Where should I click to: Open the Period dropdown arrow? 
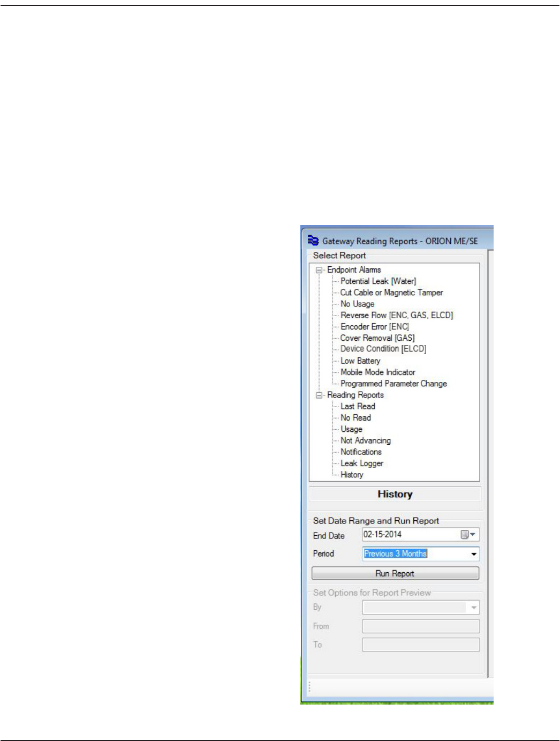point(474,554)
